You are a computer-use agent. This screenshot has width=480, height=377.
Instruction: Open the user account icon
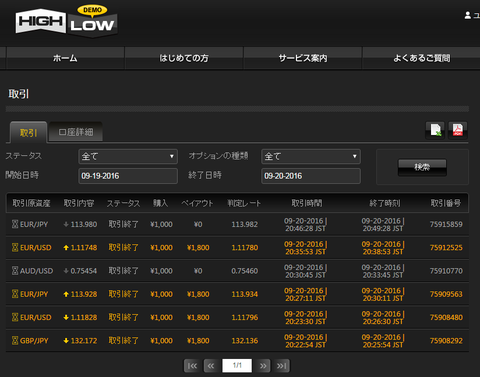468,15
